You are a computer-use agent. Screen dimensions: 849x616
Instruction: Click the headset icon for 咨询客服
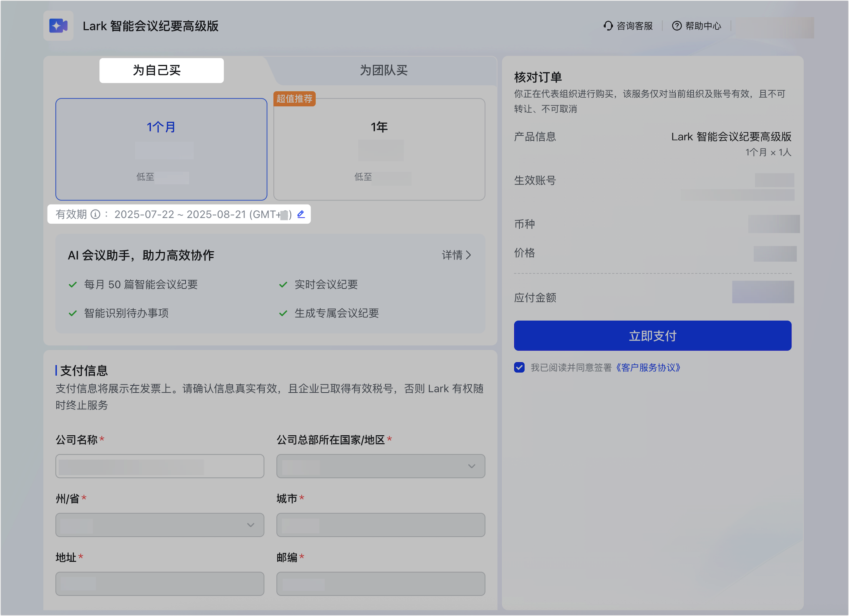point(608,26)
